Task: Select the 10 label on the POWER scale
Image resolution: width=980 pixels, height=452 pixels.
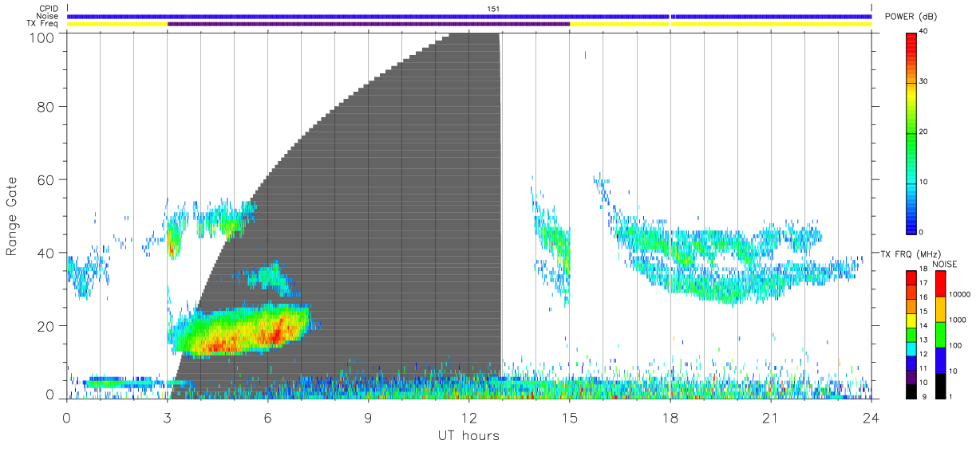Action: click(x=925, y=183)
